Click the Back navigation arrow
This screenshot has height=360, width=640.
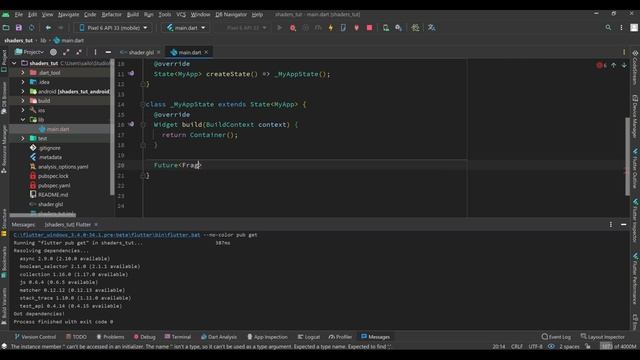(x=48, y=28)
